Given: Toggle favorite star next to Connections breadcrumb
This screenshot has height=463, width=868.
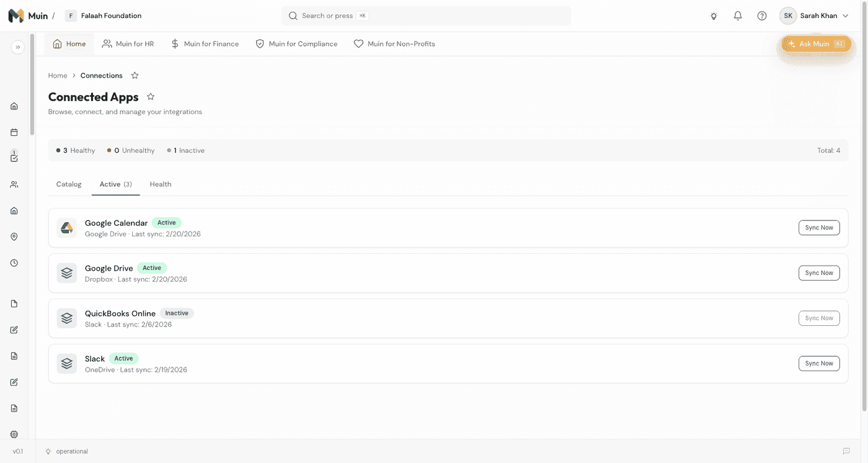Looking at the screenshot, I should (x=135, y=76).
